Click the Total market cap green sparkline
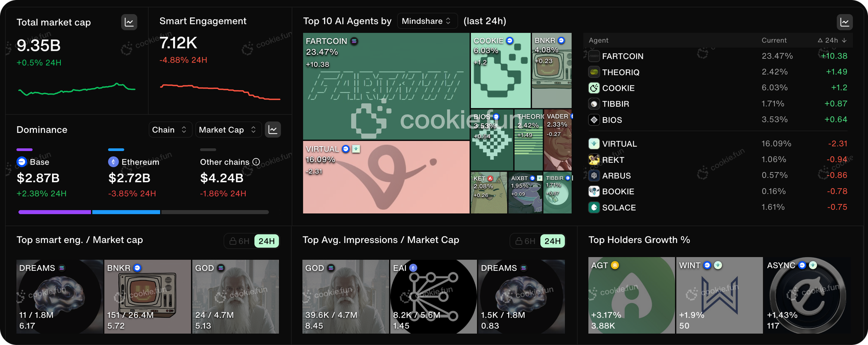This screenshot has height=345, width=868. click(x=77, y=89)
